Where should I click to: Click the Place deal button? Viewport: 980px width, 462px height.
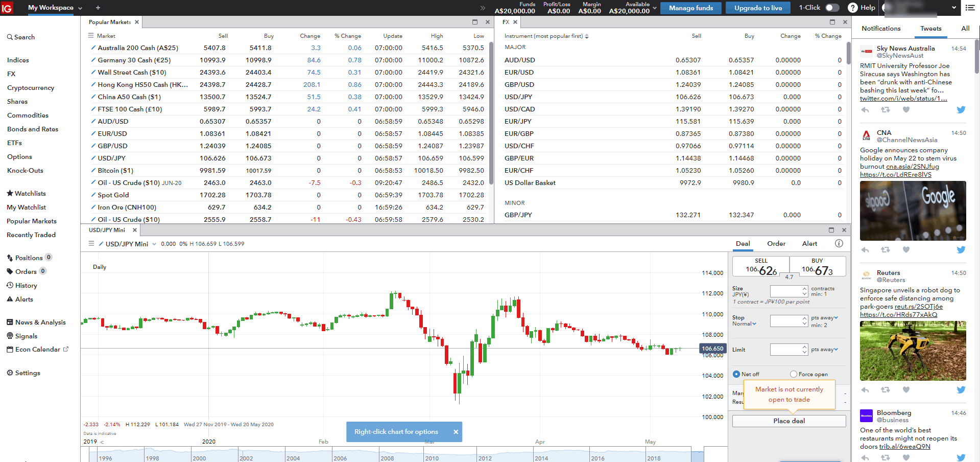789,421
